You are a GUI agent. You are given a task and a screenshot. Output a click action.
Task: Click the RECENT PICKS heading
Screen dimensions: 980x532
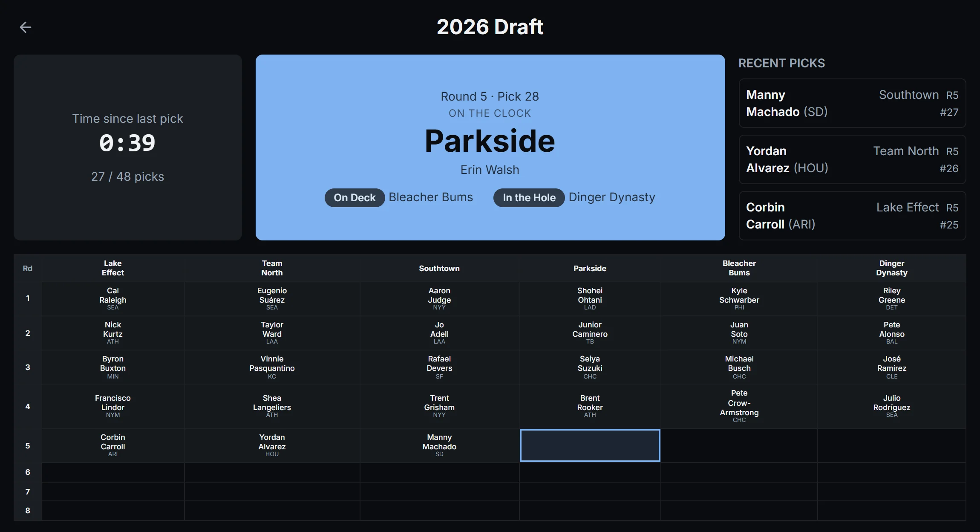click(781, 63)
